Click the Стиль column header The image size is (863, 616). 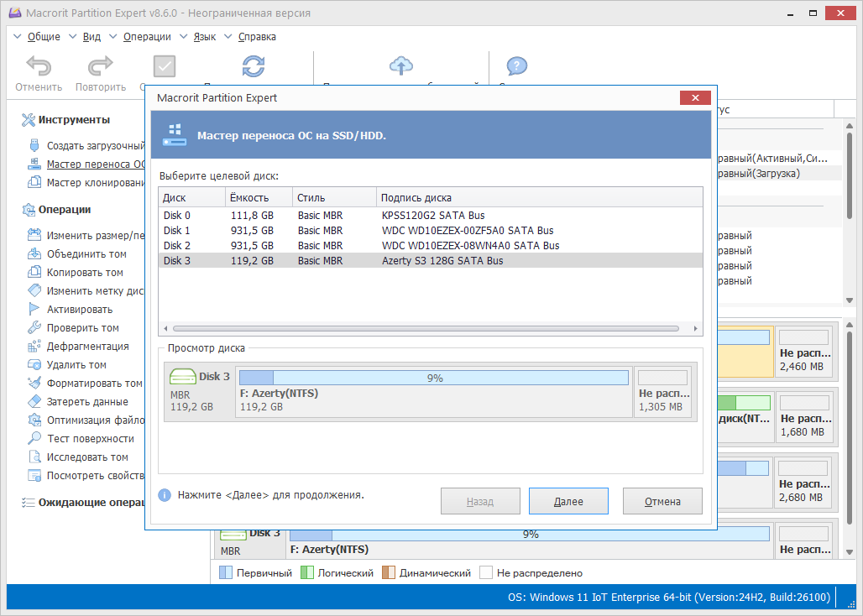tap(334, 197)
